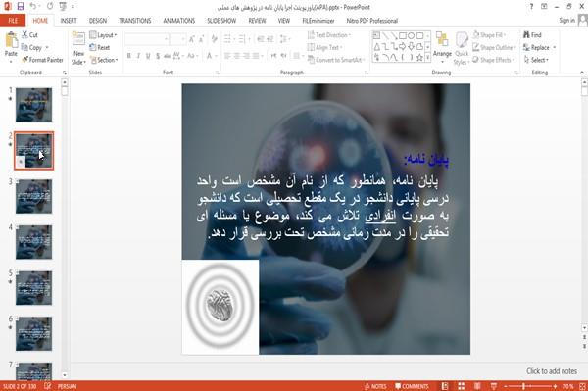The image size is (588, 391).
Task: Open the REVIEW tab
Action: [x=257, y=21]
